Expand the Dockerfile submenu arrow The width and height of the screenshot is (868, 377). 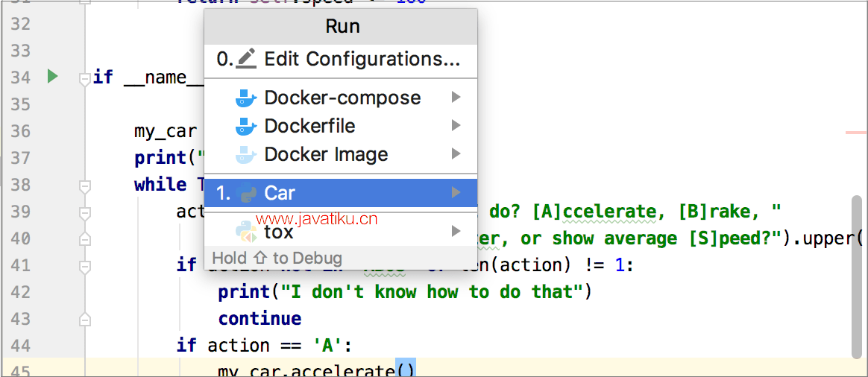point(456,126)
